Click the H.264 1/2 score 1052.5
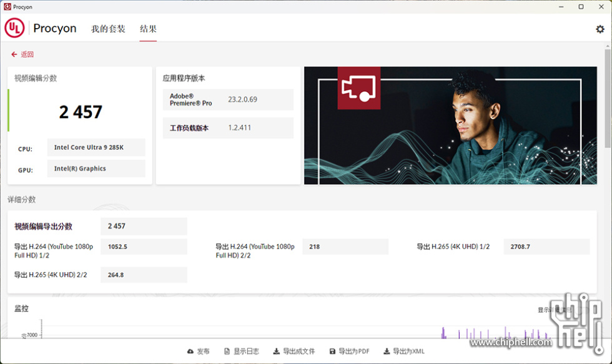Image resolution: width=612 pixels, height=364 pixels. [144, 247]
